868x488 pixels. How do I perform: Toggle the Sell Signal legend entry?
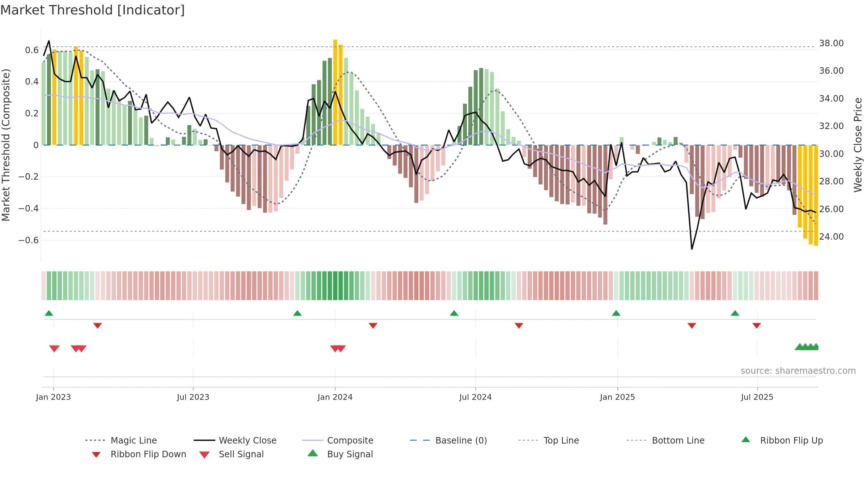[231, 454]
